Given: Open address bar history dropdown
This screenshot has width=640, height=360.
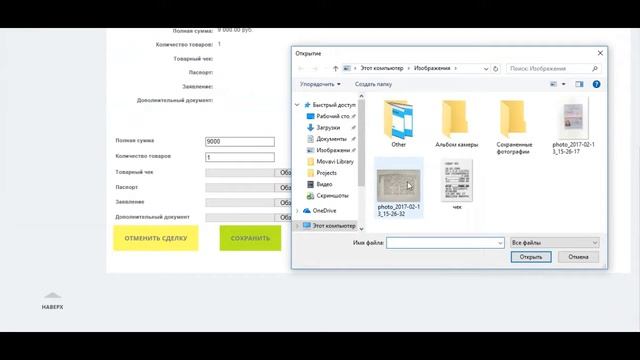Looking at the screenshot, I should tap(486, 69).
